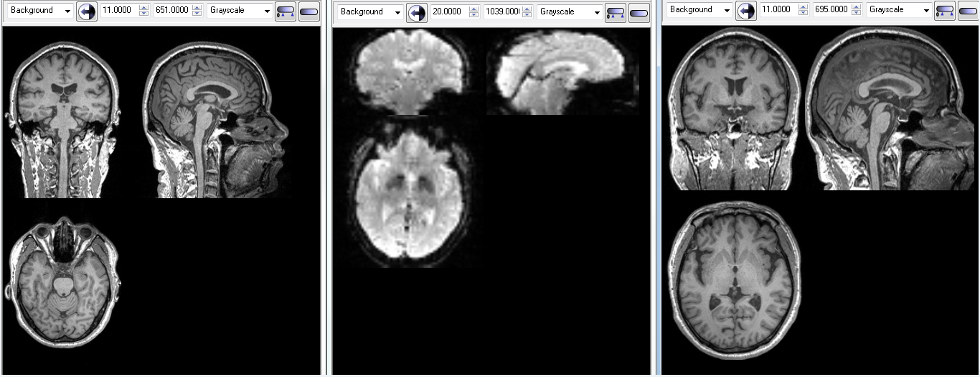Increase the 11.0000 value beside 651.0000
Screen dimensions: 980x377
pyautogui.click(x=143, y=8)
